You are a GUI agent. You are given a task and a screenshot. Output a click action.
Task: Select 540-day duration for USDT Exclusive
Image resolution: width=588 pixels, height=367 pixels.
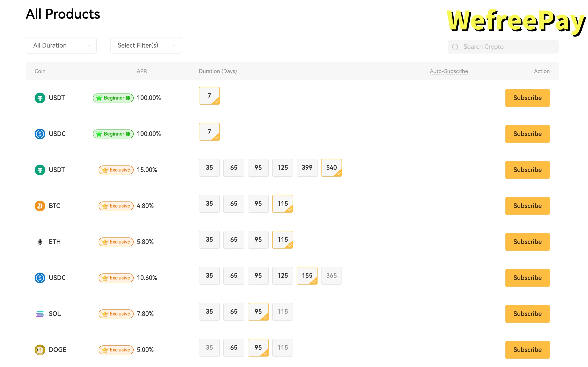click(331, 168)
